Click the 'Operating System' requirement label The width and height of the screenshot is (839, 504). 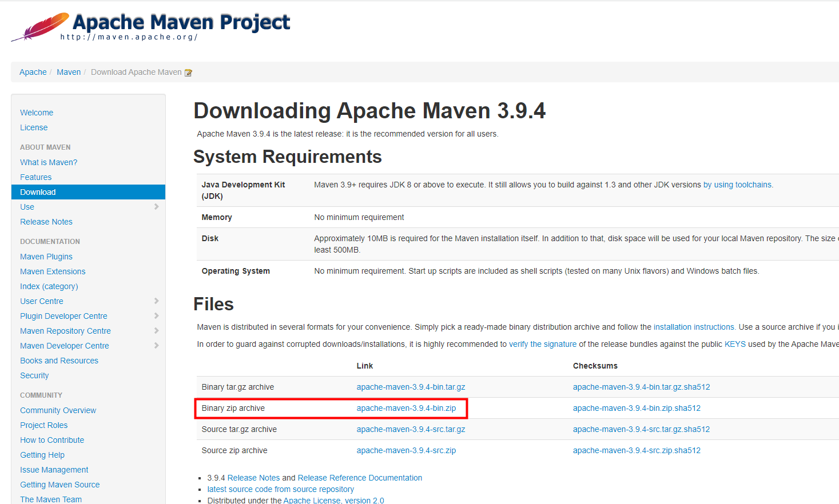pyautogui.click(x=236, y=271)
